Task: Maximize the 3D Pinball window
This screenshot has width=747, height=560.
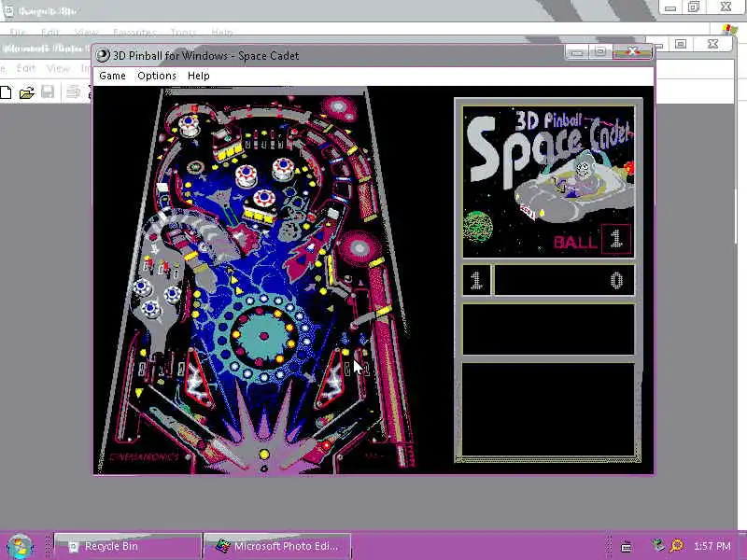Action: click(600, 51)
